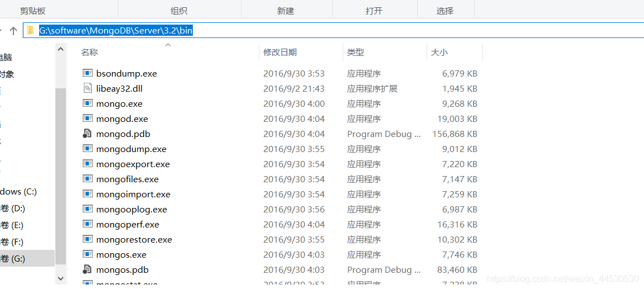Viewport: 644px width, 289px height.
Task: Select Windows (C:) drive in sidebar
Action: 18,191
